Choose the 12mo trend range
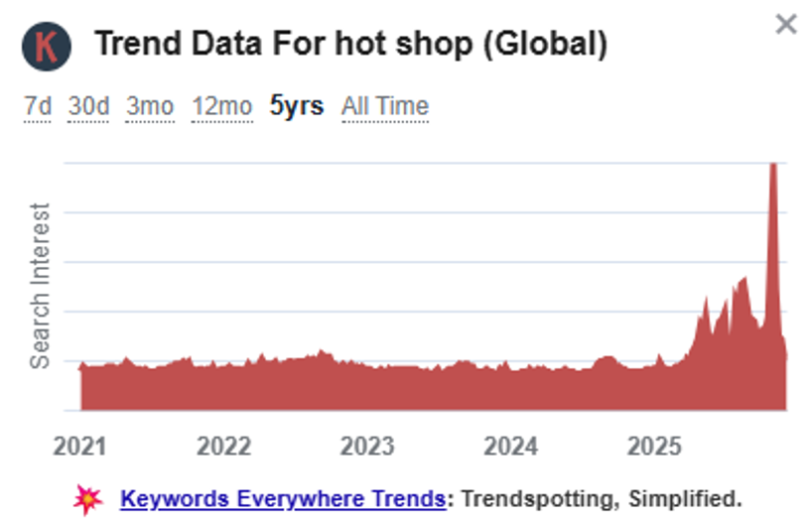 [223, 106]
